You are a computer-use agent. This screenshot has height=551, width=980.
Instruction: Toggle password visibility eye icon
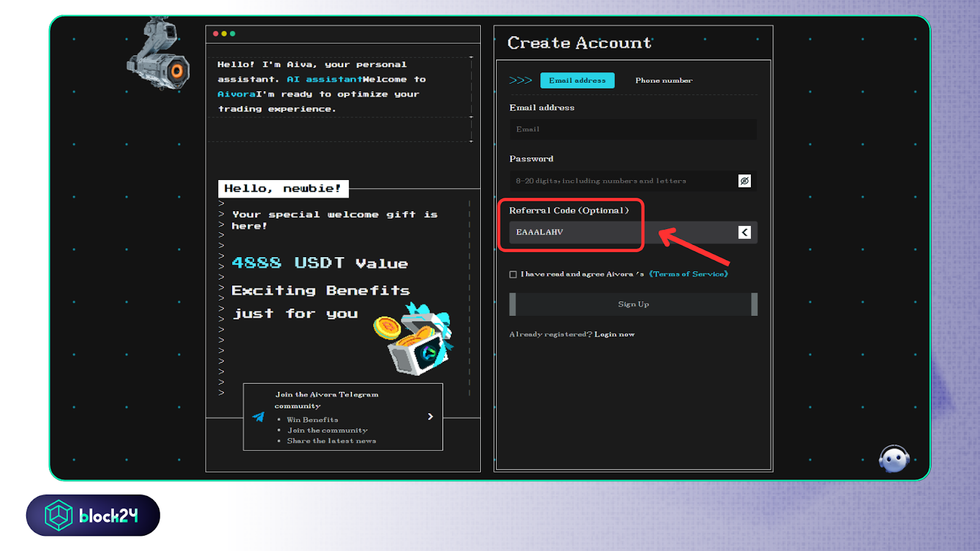click(744, 181)
